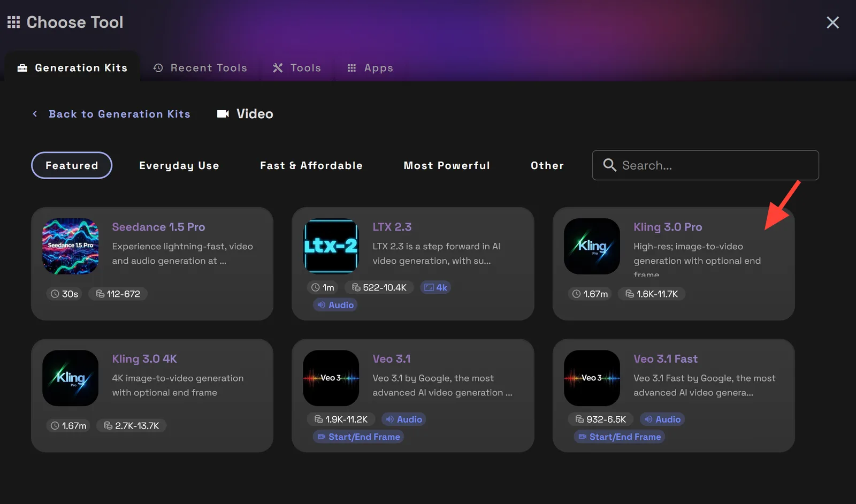The height and width of the screenshot is (504, 856).
Task: Open the Generation Kits tab
Action: (72, 68)
